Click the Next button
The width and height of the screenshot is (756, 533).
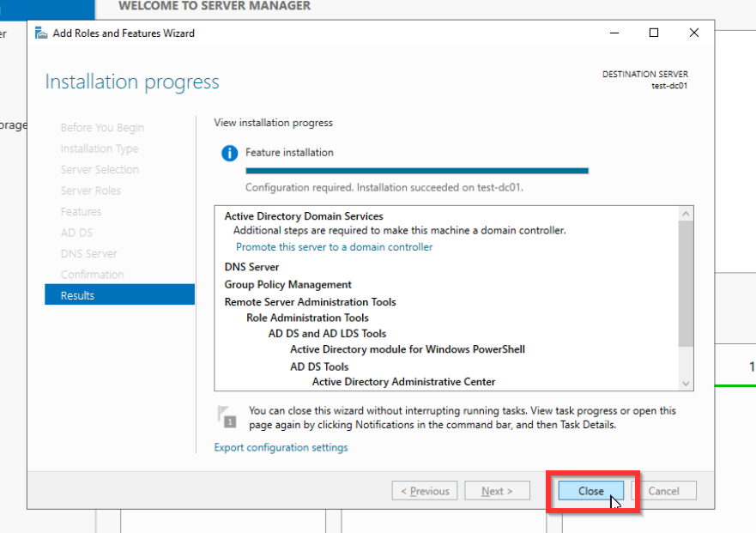497,491
